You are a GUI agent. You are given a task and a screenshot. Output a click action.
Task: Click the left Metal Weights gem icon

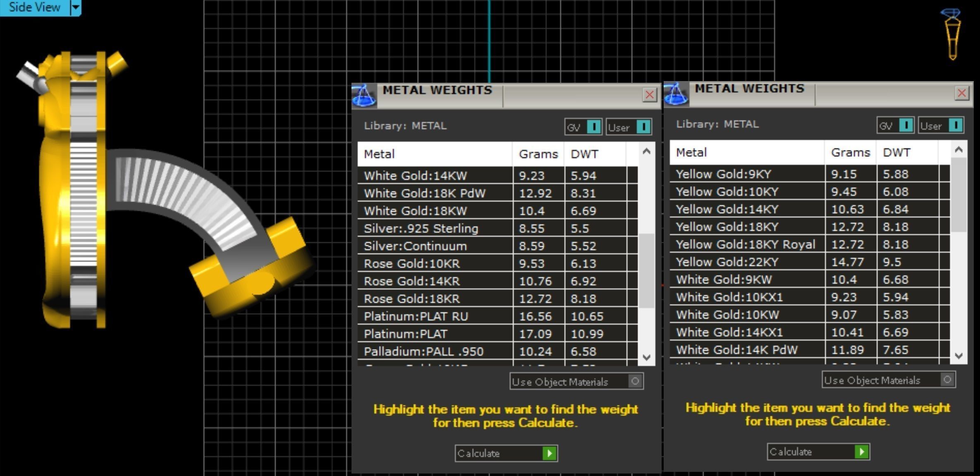point(363,96)
